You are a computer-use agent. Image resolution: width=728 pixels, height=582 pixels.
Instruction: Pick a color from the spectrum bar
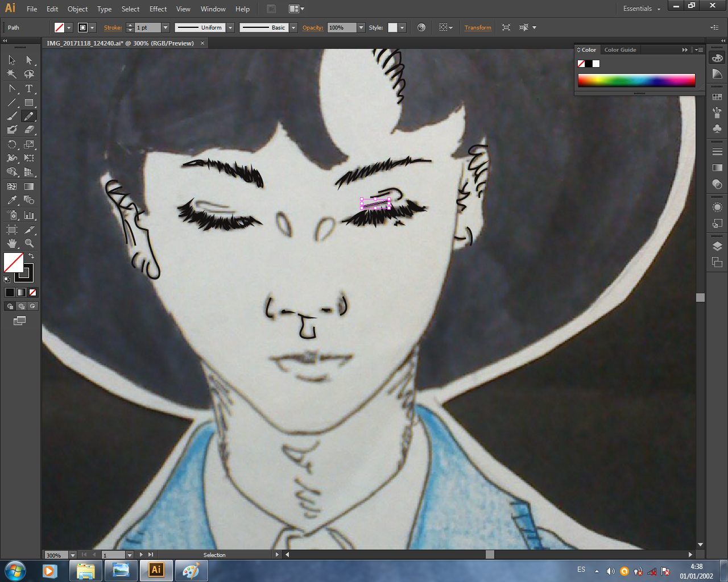click(636, 80)
